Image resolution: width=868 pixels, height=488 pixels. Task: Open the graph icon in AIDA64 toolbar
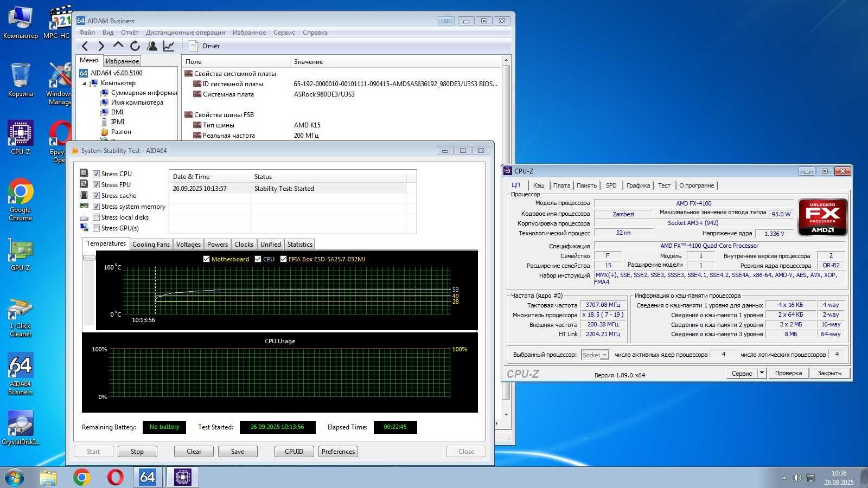click(169, 46)
